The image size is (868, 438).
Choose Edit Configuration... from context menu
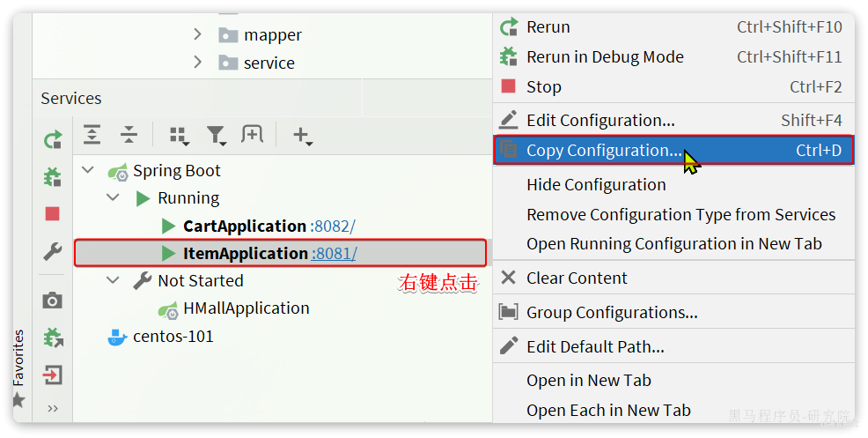[673, 121]
